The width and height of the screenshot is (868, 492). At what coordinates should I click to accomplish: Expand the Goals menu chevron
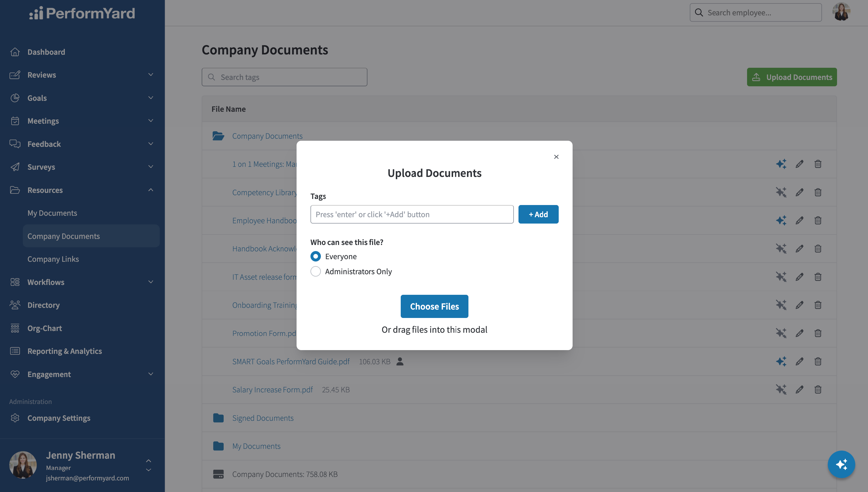[x=150, y=98]
